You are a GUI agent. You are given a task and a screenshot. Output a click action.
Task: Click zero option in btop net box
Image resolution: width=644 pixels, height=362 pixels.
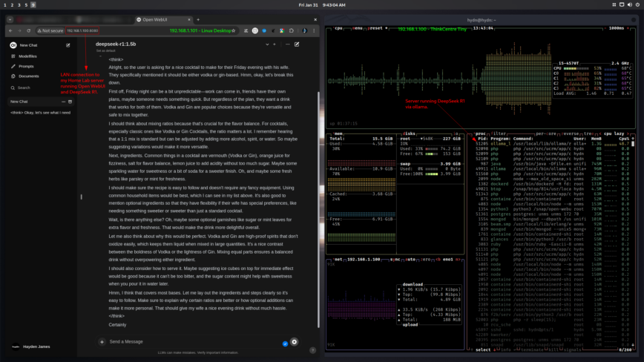(426, 260)
